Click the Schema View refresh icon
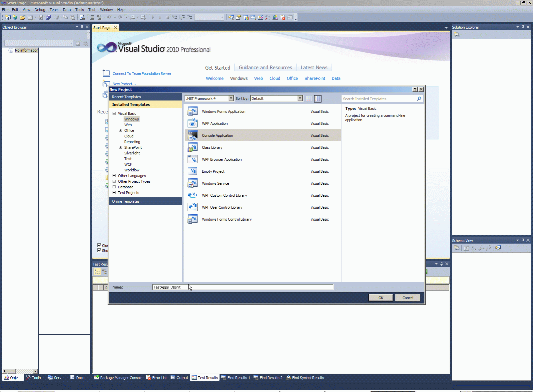 pos(466,248)
